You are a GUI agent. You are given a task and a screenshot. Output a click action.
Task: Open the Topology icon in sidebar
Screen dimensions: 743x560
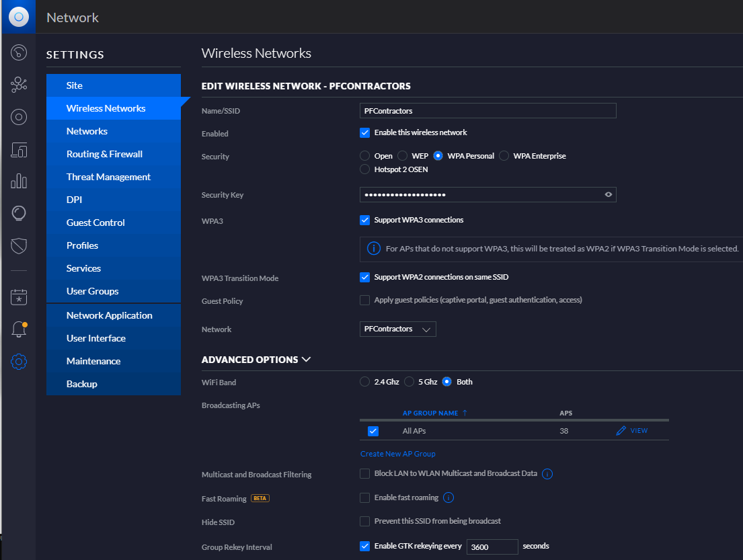coord(19,85)
